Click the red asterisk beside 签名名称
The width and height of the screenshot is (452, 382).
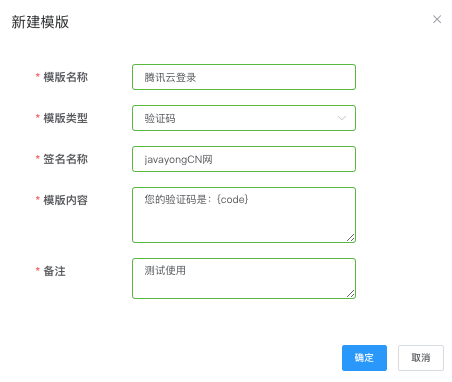coord(38,157)
